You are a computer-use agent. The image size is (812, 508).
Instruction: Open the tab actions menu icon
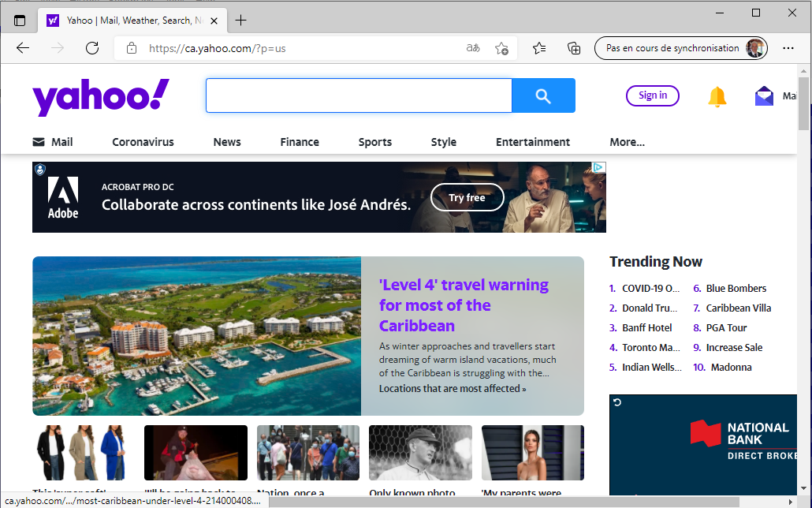(20, 21)
